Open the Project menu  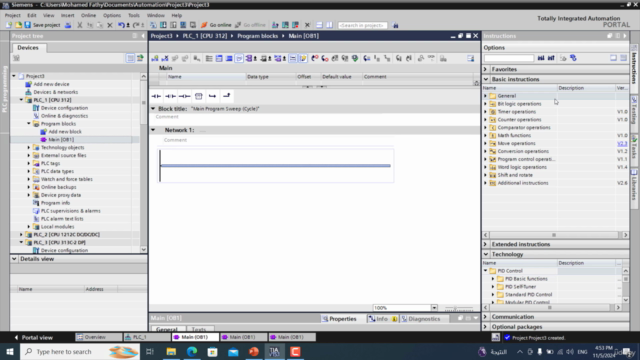point(12,16)
